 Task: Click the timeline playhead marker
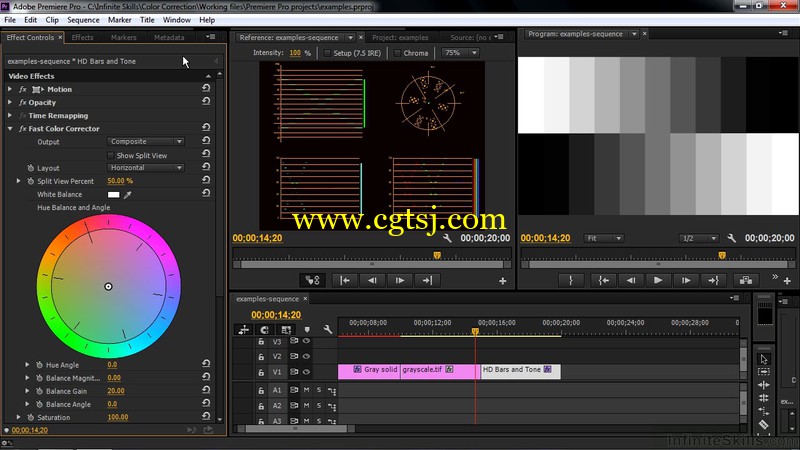(475, 332)
